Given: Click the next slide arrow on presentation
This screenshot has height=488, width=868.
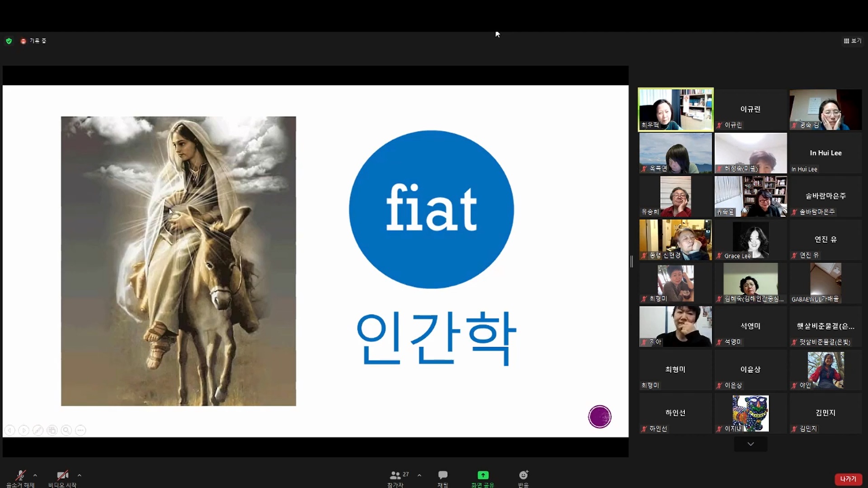Looking at the screenshot, I should pyautogui.click(x=24, y=431).
